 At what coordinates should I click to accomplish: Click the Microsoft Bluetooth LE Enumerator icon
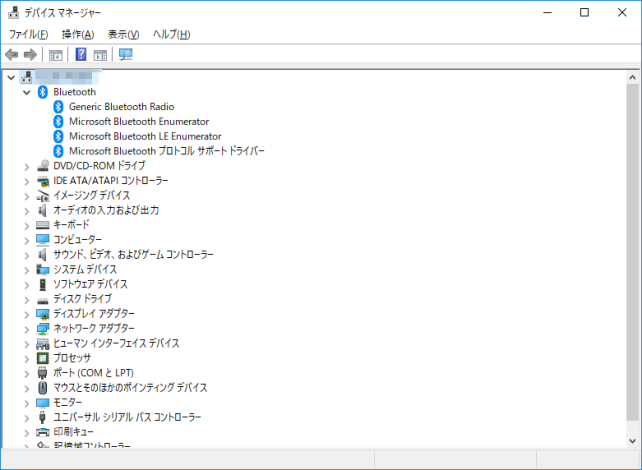[x=58, y=136]
